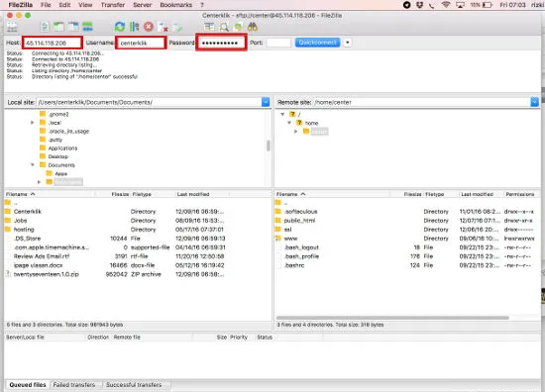Cancel the current operation red icon

coord(149,27)
